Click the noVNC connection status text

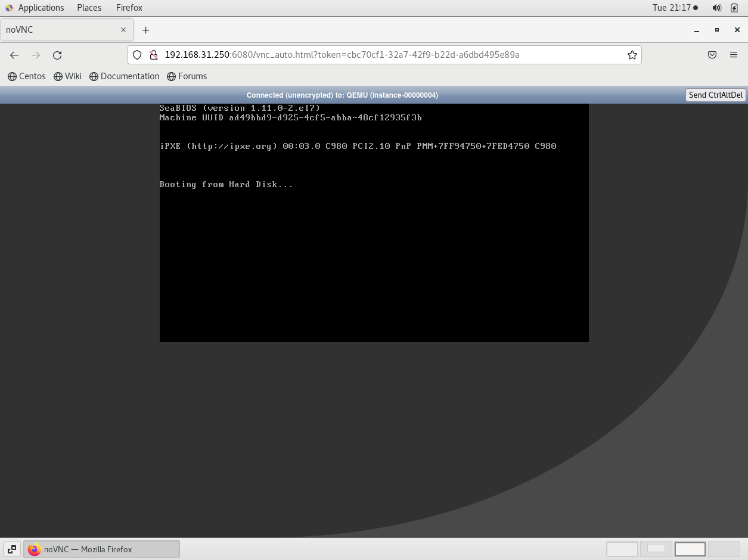pos(342,95)
